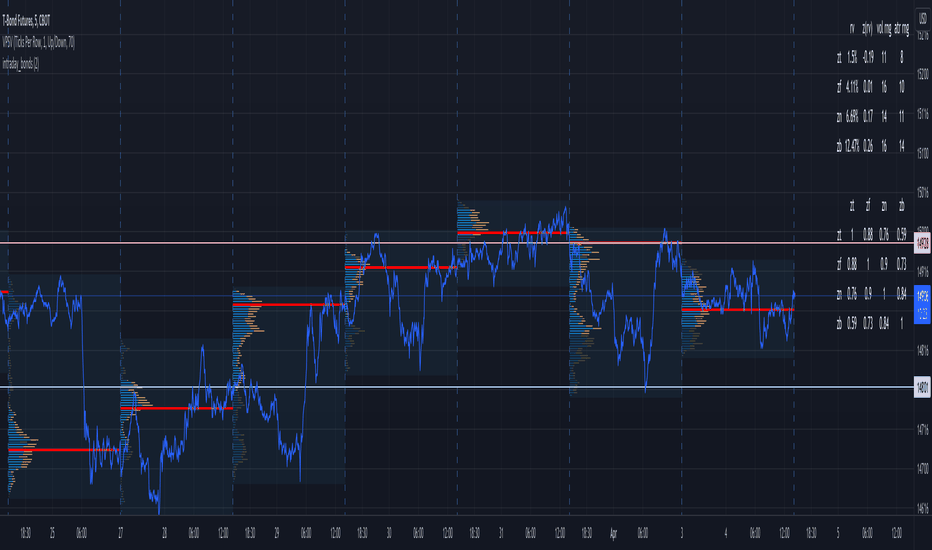
Task: Click the Apr label on time axis
Action: click(613, 533)
